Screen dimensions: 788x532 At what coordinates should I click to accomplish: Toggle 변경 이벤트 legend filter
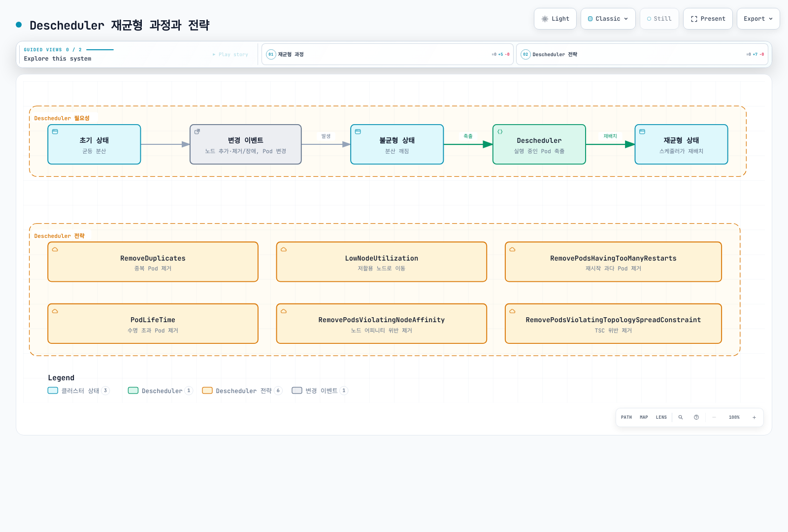(x=320, y=391)
